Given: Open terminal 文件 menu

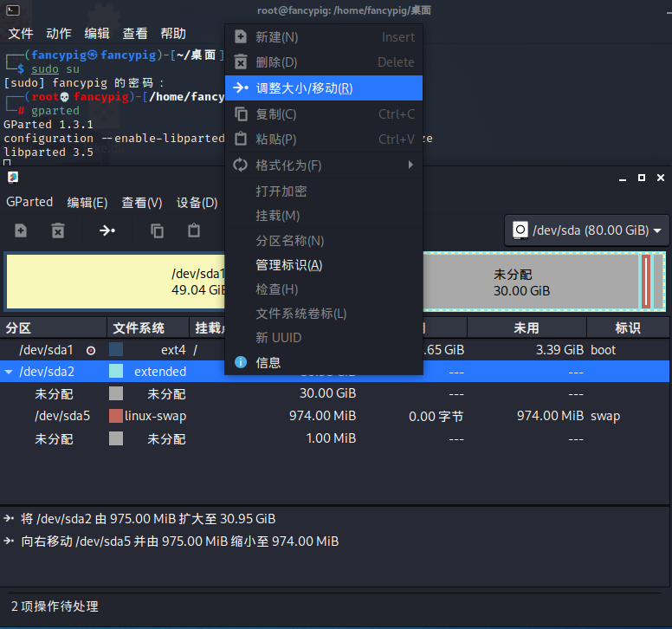Looking at the screenshot, I should click(21, 34).
